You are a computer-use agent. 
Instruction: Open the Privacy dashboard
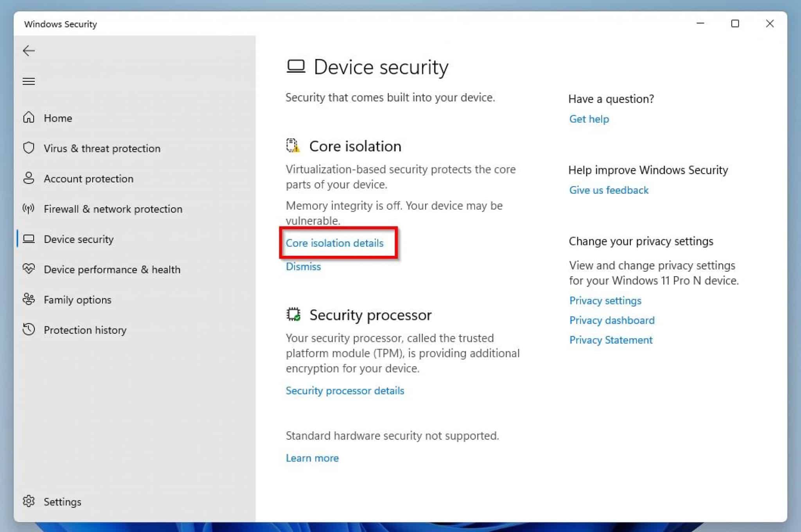[x=612, y=320]
